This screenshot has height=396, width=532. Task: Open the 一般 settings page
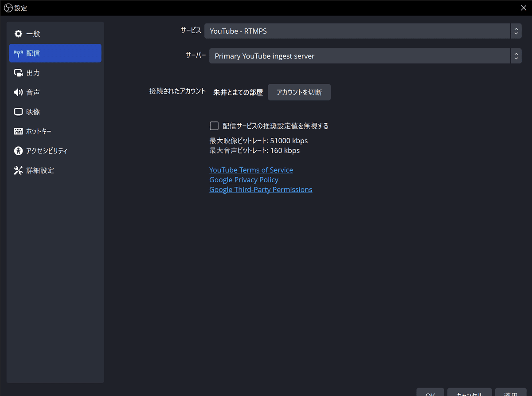pyautogui.click(x=55, y=34)
